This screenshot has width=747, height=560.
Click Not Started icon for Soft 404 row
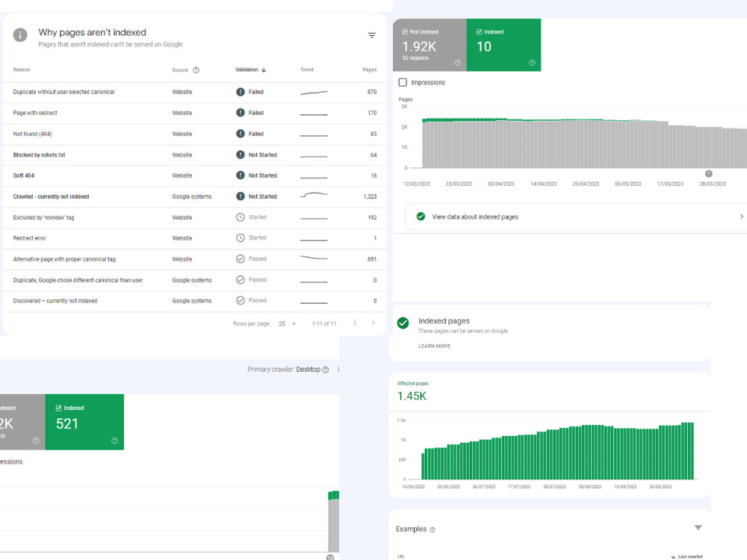click(241, 175)
